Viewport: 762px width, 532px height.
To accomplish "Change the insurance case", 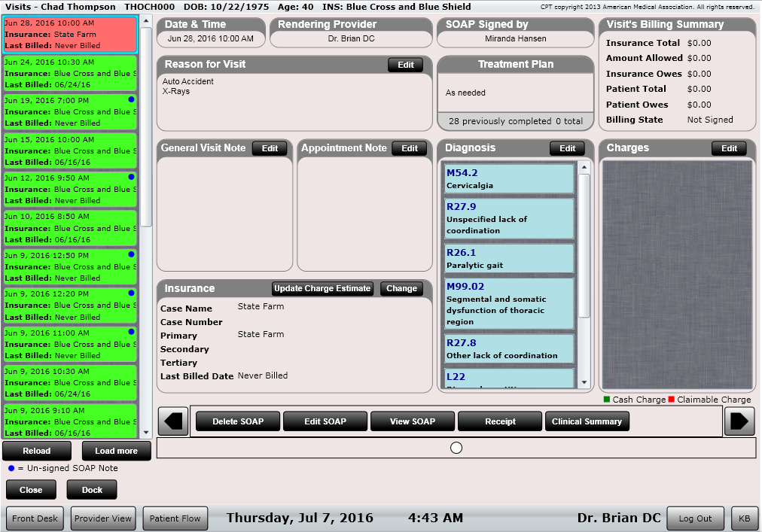I will (401, 288).
